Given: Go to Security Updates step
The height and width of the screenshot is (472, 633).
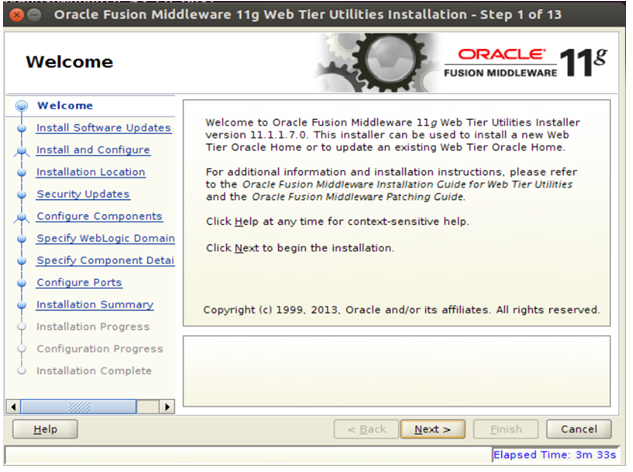Looking at the screenshot, I should coord(83,194).
